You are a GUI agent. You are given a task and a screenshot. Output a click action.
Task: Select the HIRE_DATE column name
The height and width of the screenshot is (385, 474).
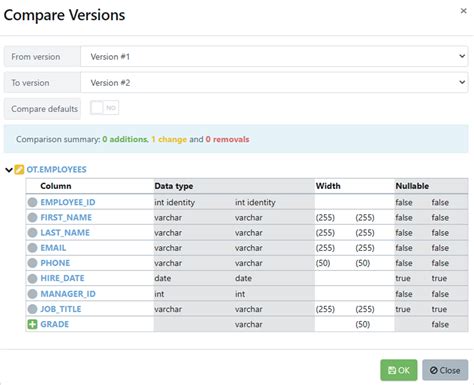point(62,278)
